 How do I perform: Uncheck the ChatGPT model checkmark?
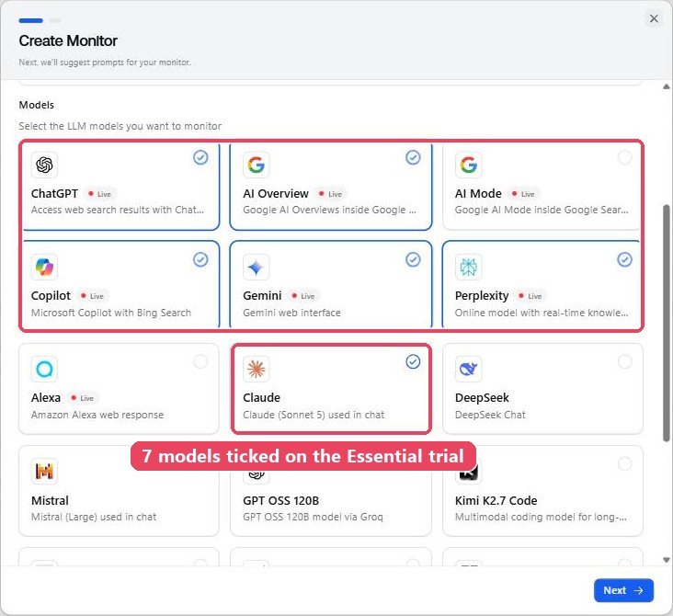coord(200,157)
